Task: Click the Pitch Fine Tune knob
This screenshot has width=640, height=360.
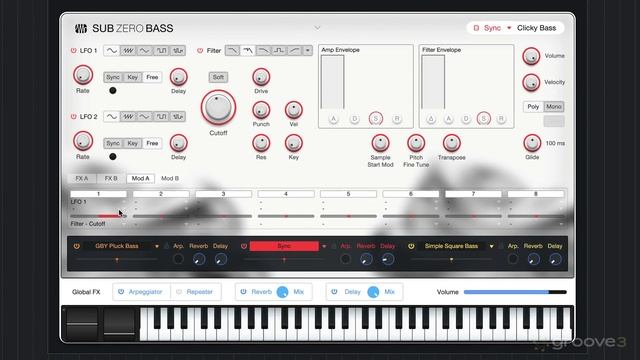Action: [x=416, y=143]
